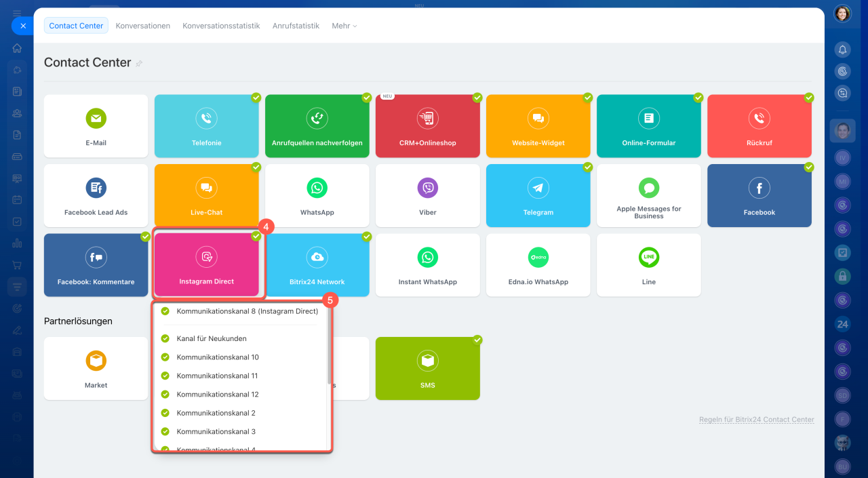Open the E-Mail channel tile
Screen dimensions: 868x478
96,126
